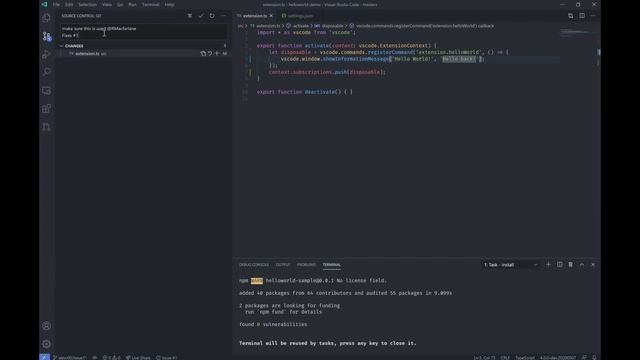Open the errors and warnings status item
The image size is (640, 360).
coord(111,358)
